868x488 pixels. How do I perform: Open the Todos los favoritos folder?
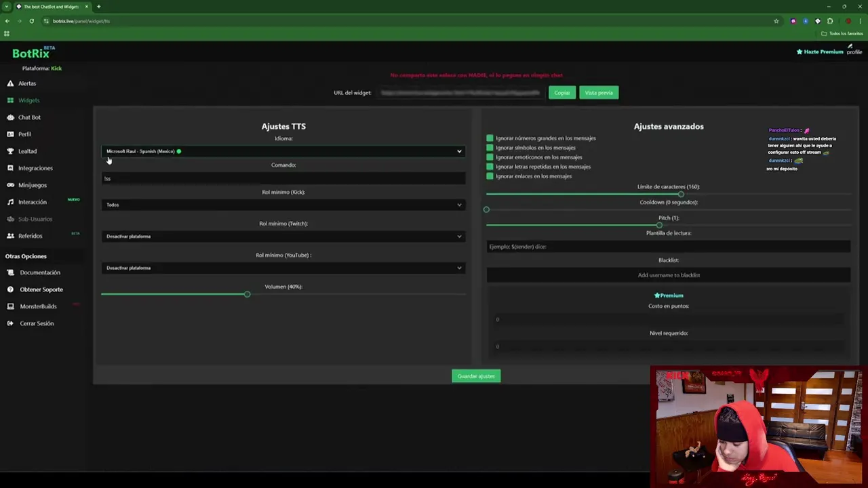[x=842, y=33]
